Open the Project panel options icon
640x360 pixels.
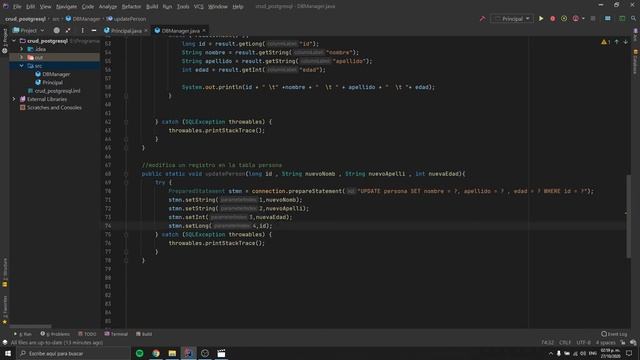[82, 31]
